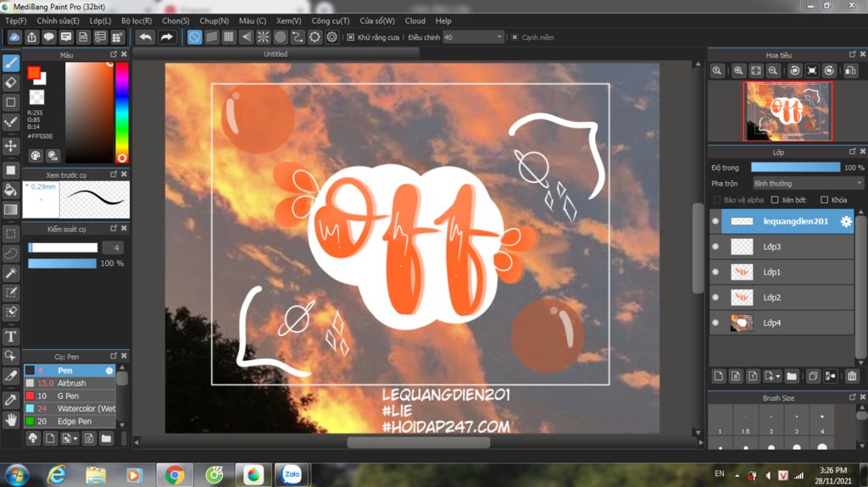Click the Undo arrow in the toolbar
Image resolution: width=868 pixels, height=487 pixels.
[x=146, y=37]
